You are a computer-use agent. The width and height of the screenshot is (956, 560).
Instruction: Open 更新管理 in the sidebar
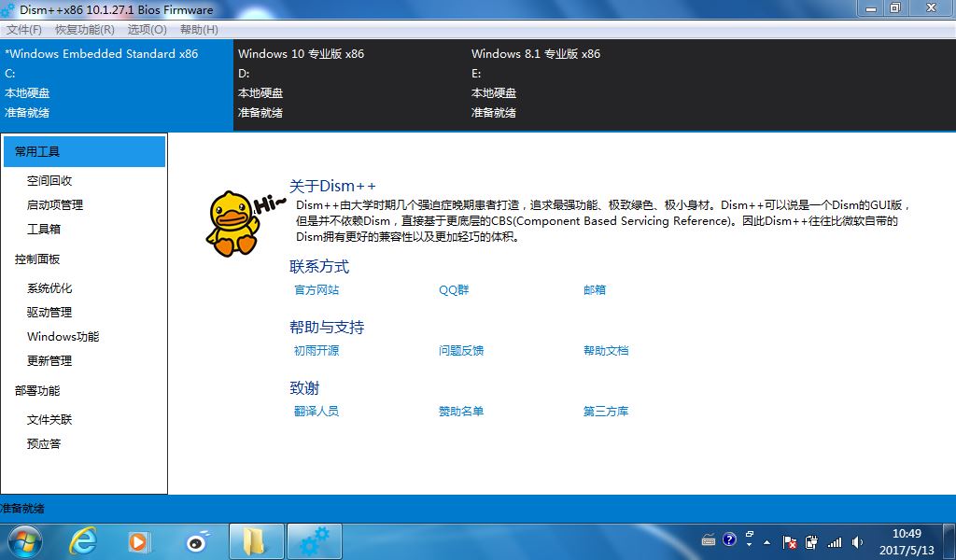coord(49,361)
